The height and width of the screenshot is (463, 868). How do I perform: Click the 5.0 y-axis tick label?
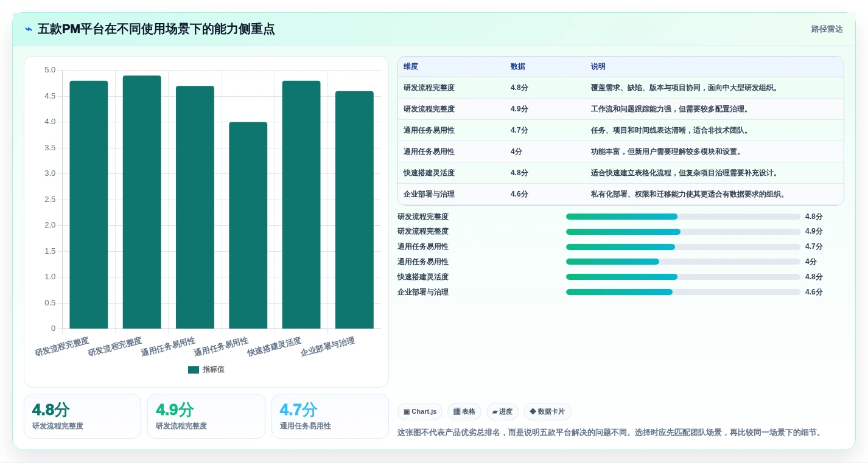pos(50,70)
